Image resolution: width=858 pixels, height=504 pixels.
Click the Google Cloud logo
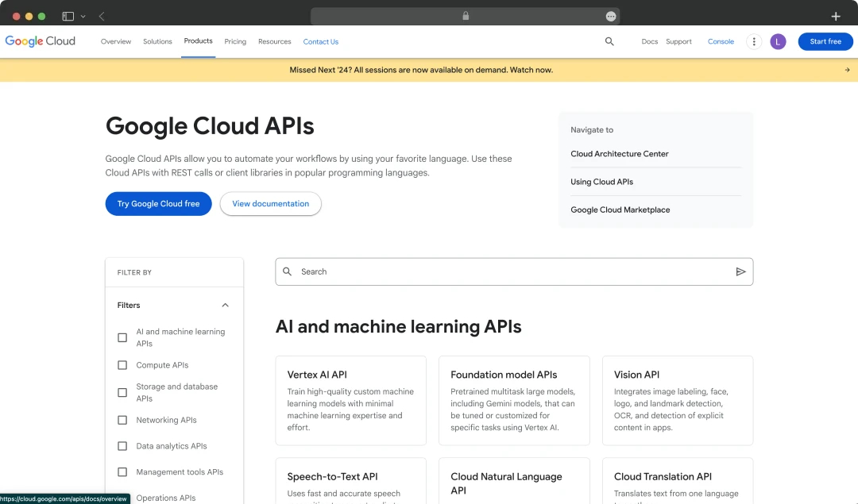point(40,40)
